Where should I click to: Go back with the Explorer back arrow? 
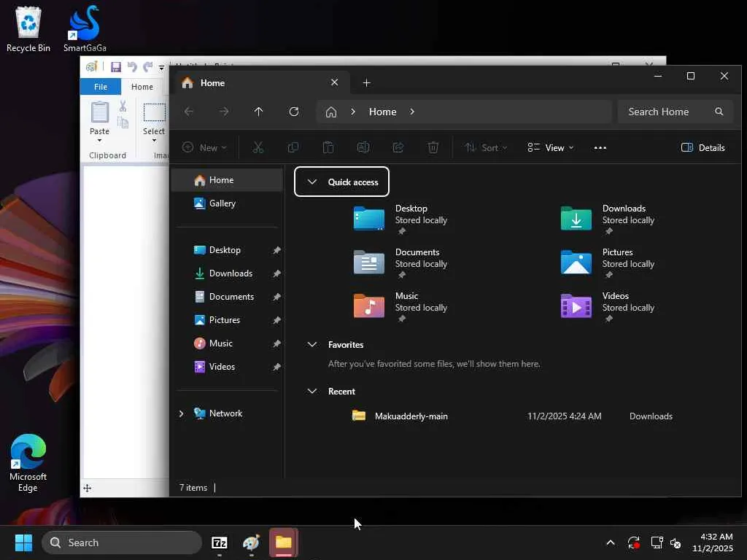[x=189, y=112]
